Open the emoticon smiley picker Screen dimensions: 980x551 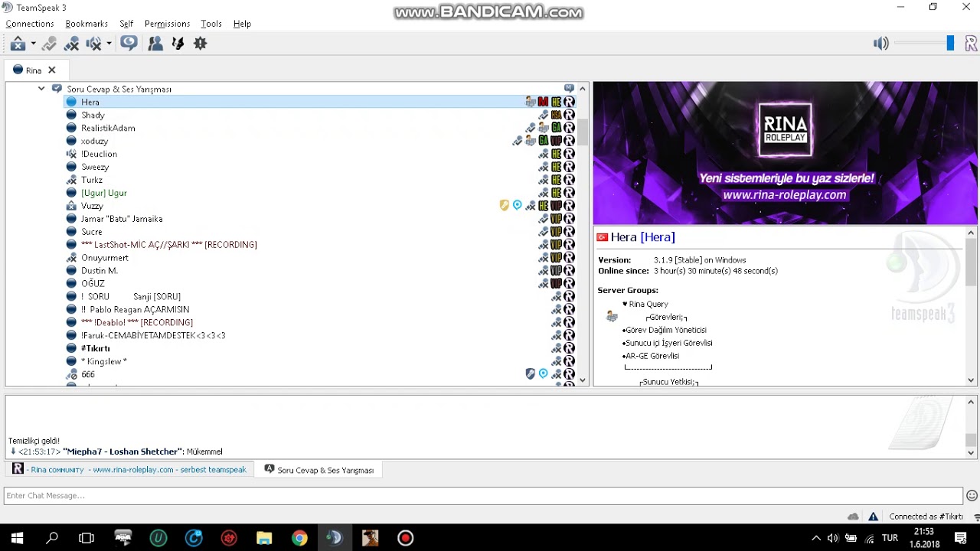point(972,496)
